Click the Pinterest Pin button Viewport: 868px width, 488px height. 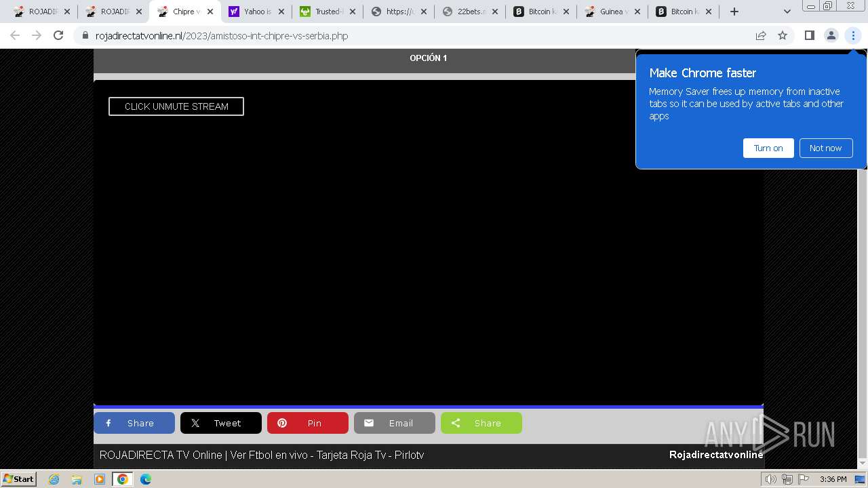click(x=308, y=423)
